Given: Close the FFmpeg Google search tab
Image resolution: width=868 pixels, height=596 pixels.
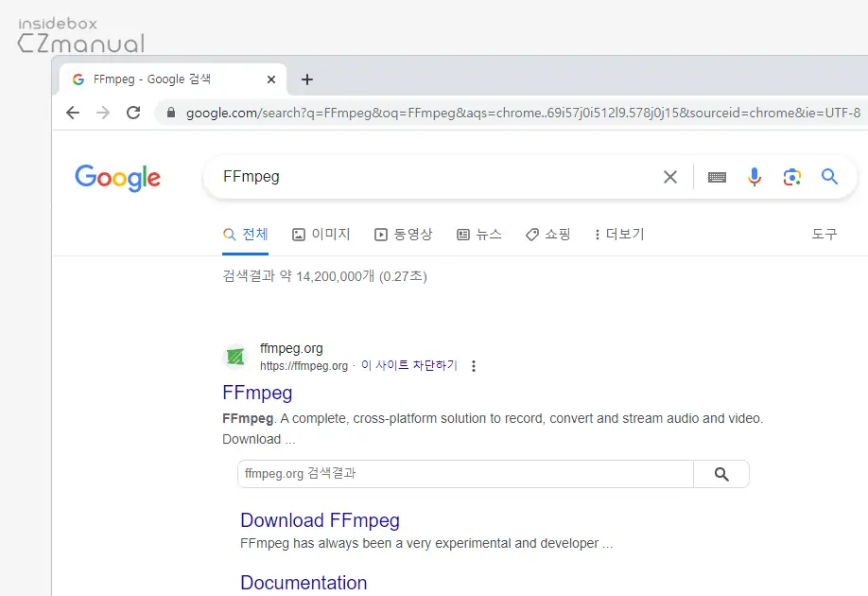Looking at the screenshot, I should (x=271, y=79).
